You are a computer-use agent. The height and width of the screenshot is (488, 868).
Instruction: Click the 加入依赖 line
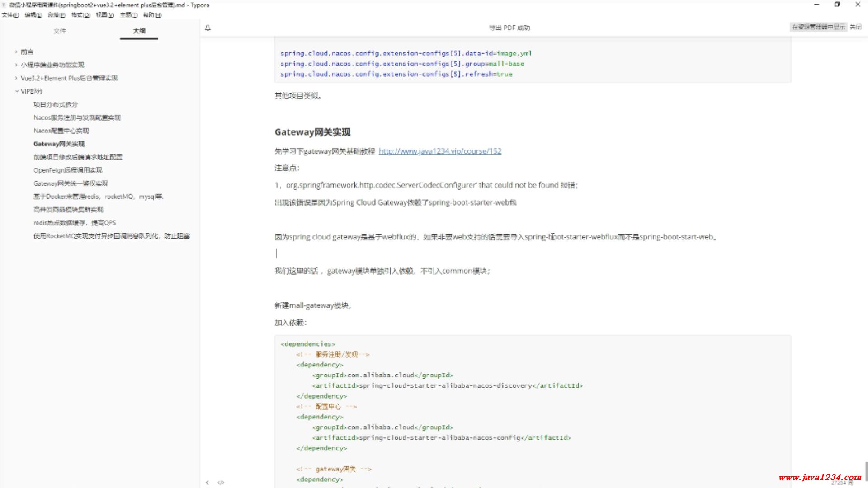tap(291, 323)
